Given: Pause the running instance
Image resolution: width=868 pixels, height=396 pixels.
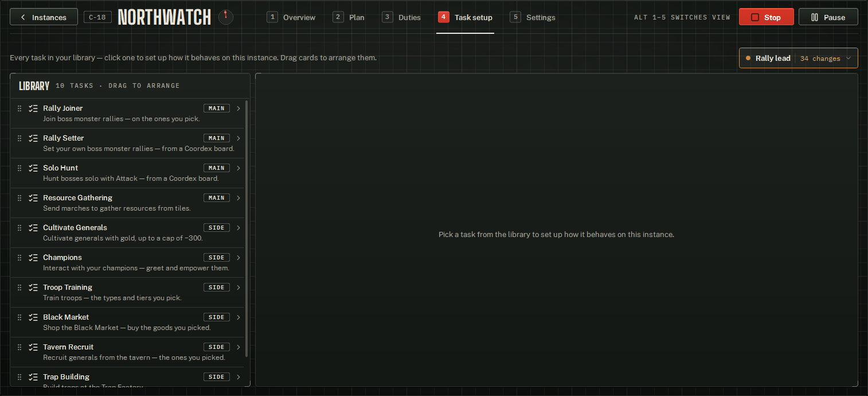Looking at the screenshot, I should 828,17.
